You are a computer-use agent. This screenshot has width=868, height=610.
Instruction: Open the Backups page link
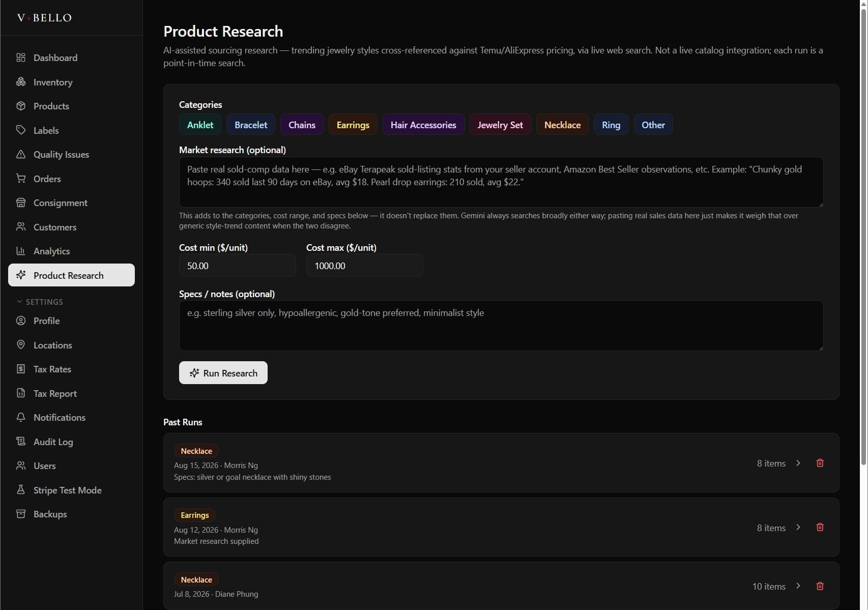[x=71, y=514]
